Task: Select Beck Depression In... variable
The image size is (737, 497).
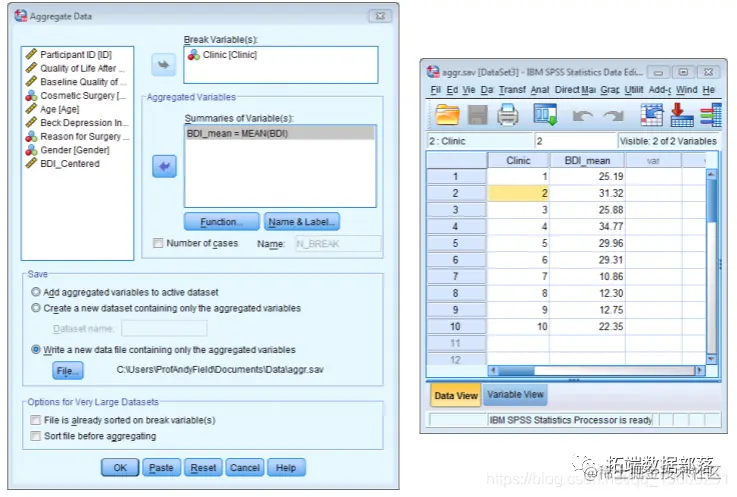Action: click(x=77, y=123)
